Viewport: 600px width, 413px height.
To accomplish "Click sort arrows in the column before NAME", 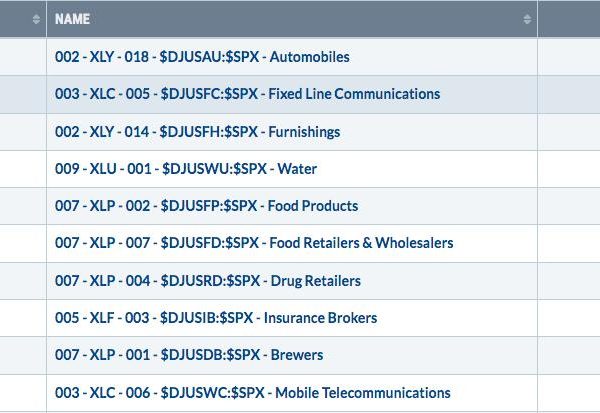I will tap(36, 19).
